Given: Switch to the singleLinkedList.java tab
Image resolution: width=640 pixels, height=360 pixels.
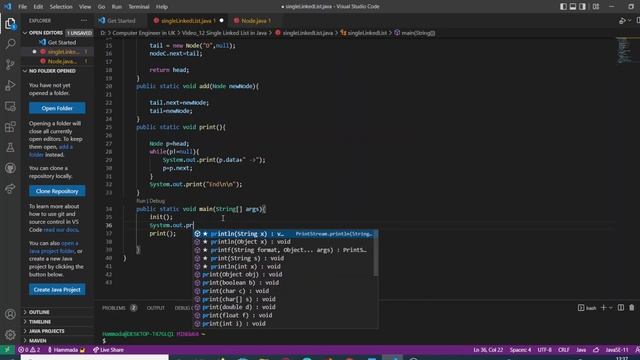Looking at the screenshot, I should (188, 20).
